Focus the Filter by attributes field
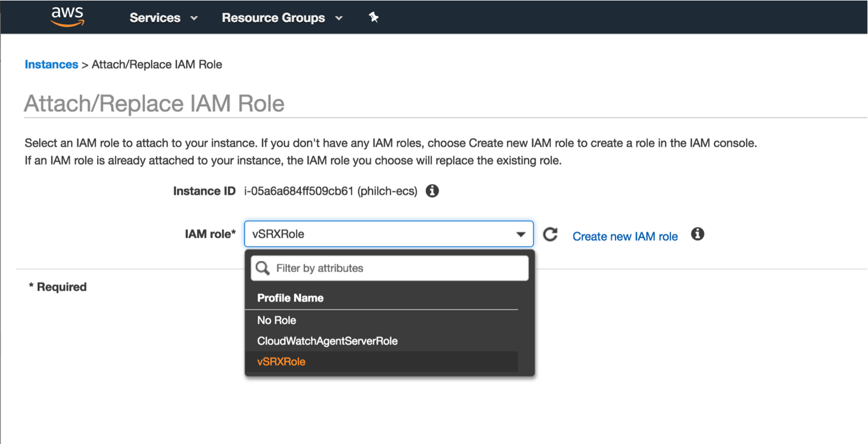This screenshot has width=868, height=444. point(399,268)
